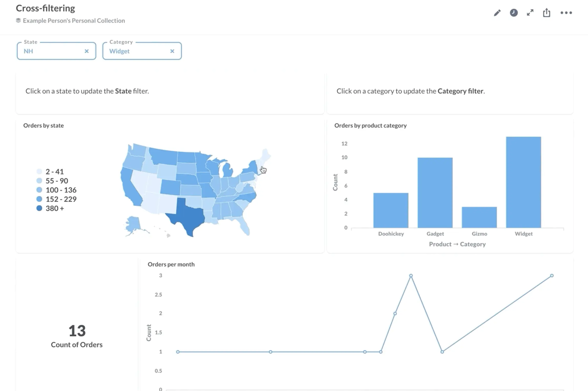Click the pencil icon to edit the dashboard
Image resolution: width=588 pixels, height=391 pixels.
[497, 12]
